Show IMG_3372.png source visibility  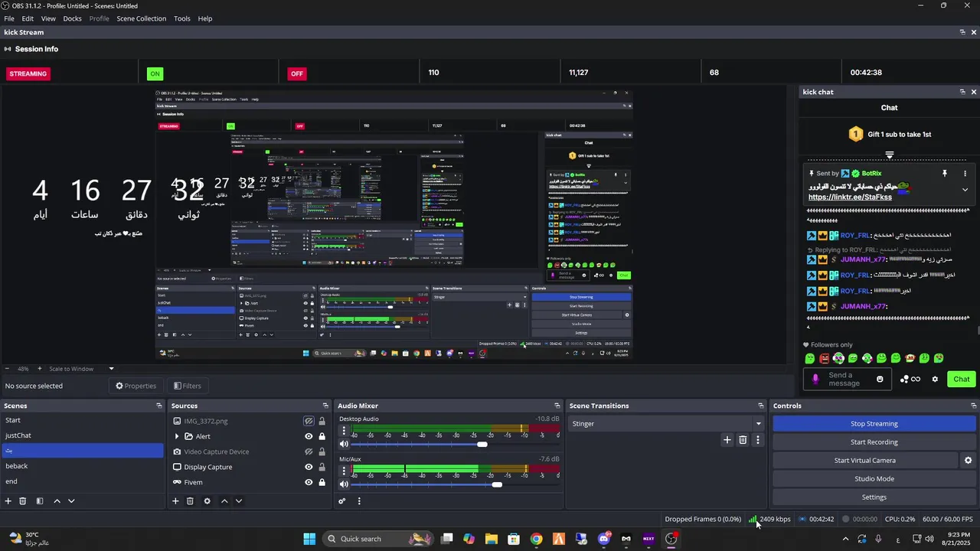pyautogui.click(x=309, y=421)
